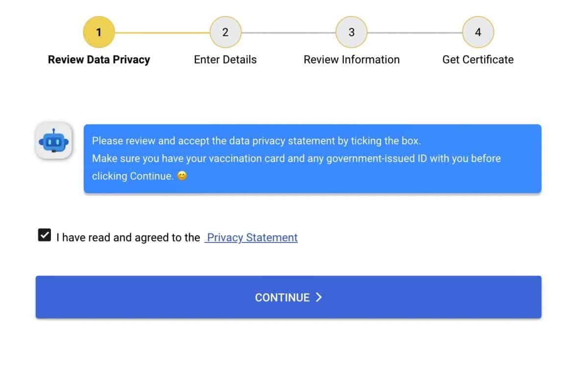This screenshot has height=392, width=588.
Task: Click the gray connector line between steps 3 and 4
Action: pos(415,33)
